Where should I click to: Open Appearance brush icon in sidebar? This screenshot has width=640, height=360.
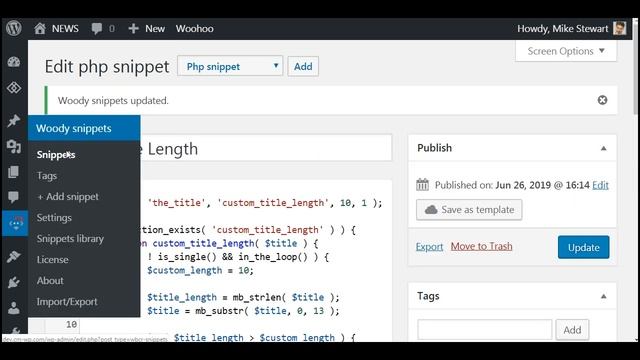coord(14,256)
